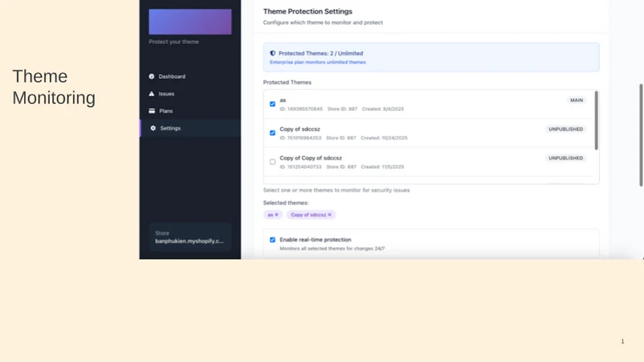Viewport: 644px width, 362px height.
Task: Uncheck the 'Copy of sdccsz' checkbox
Action: pos(272,133)
